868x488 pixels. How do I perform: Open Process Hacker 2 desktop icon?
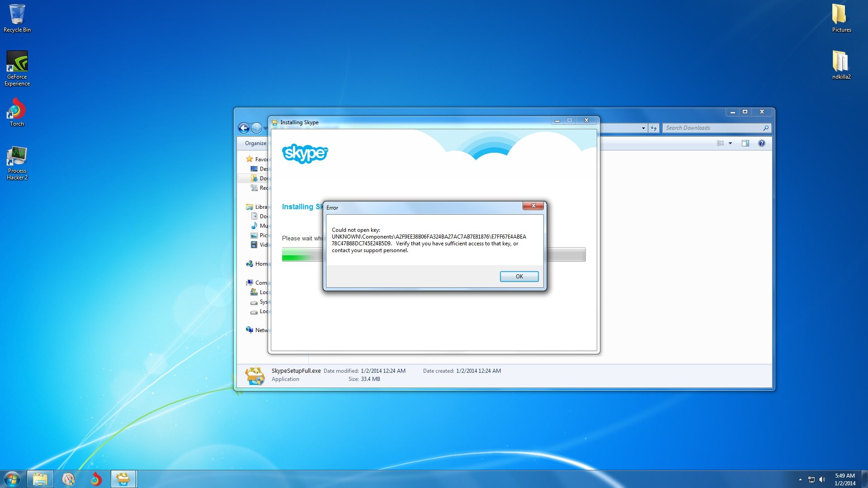click(x=17, y=164)
